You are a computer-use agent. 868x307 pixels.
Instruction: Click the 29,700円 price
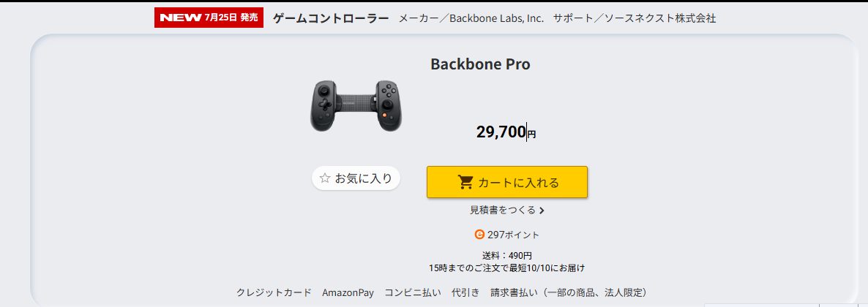pyautogui.click(x=506, y=132)
